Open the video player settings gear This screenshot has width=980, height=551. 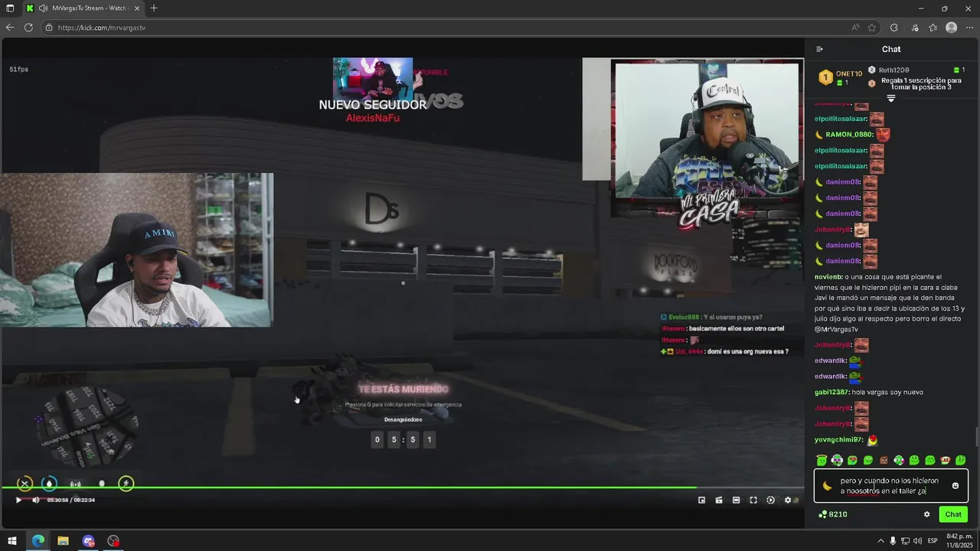coord(788,500)
